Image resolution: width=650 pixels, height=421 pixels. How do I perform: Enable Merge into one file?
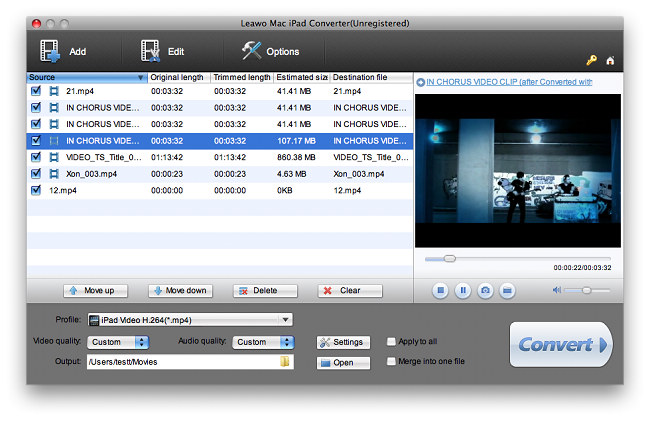391,361
